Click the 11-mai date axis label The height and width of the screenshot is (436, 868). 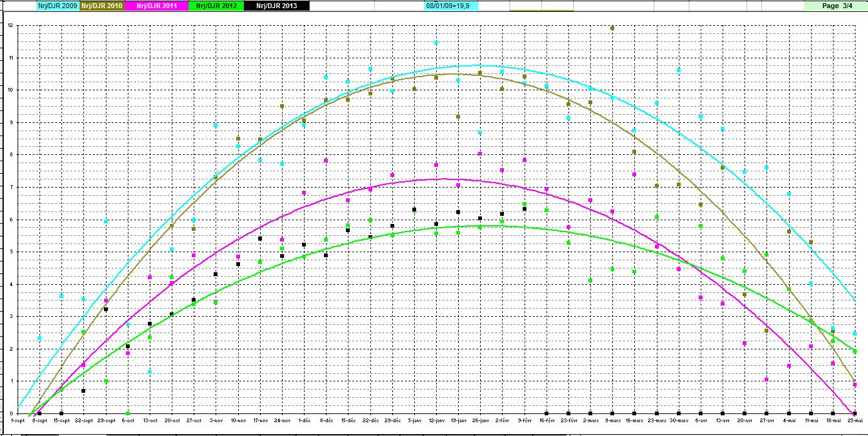812,420
